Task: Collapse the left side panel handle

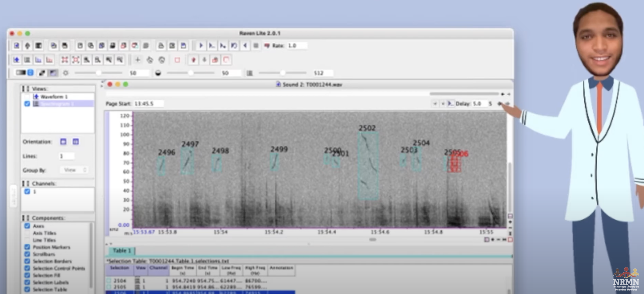Action: (x=13, y=195)
